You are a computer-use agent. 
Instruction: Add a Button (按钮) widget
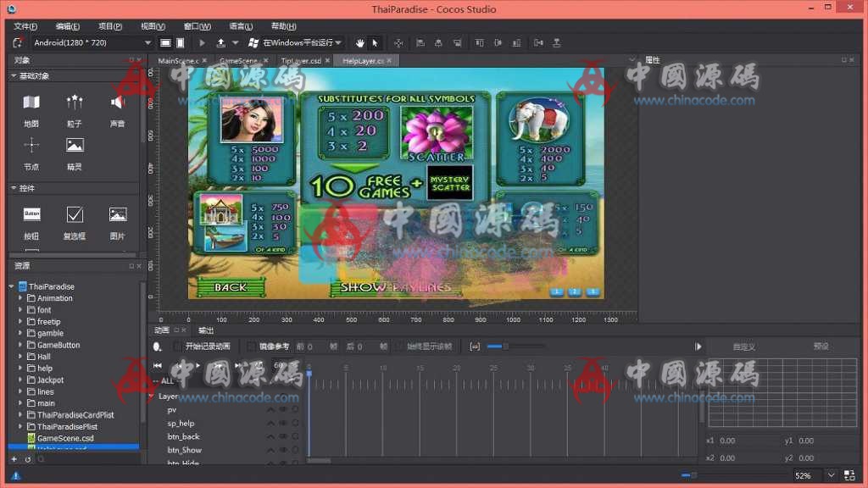pyautogui.click(x=31, y=223)
